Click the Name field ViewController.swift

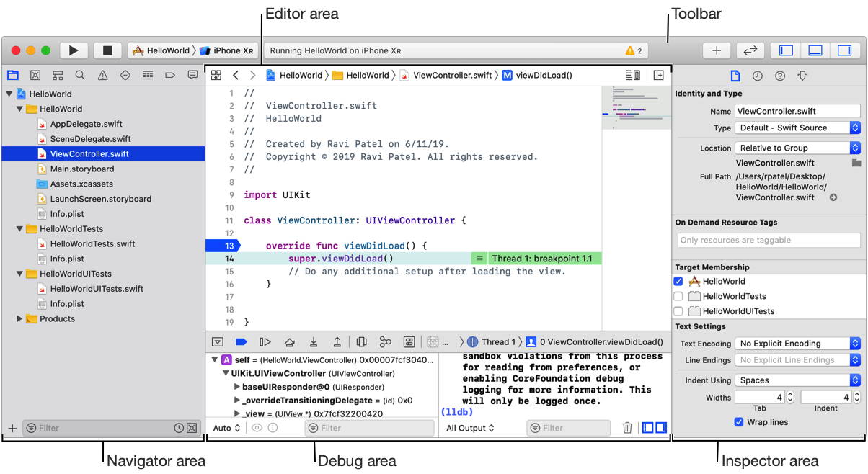797,111
